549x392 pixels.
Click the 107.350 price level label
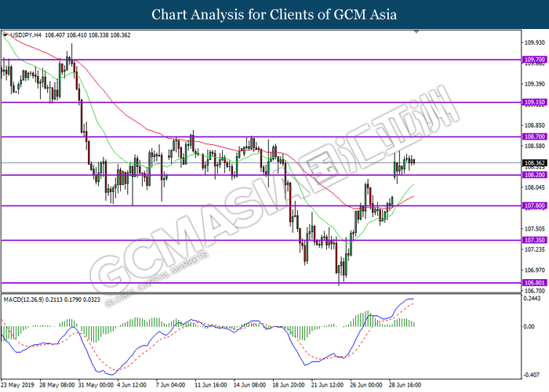534,240
